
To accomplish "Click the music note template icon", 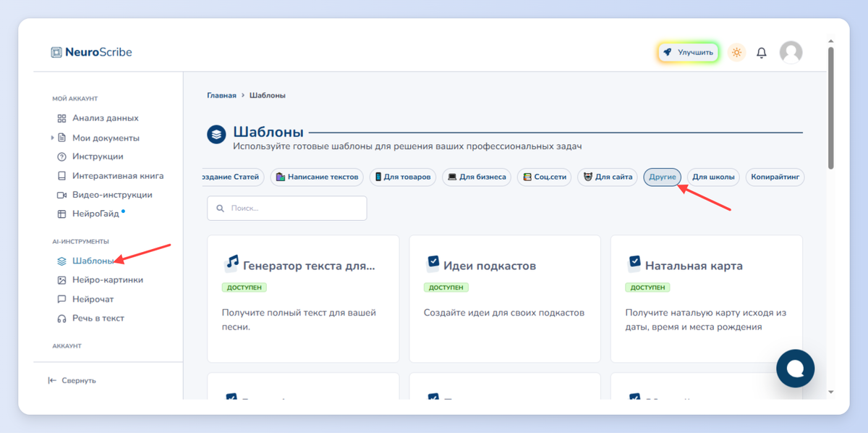I will tap(231, 262).
